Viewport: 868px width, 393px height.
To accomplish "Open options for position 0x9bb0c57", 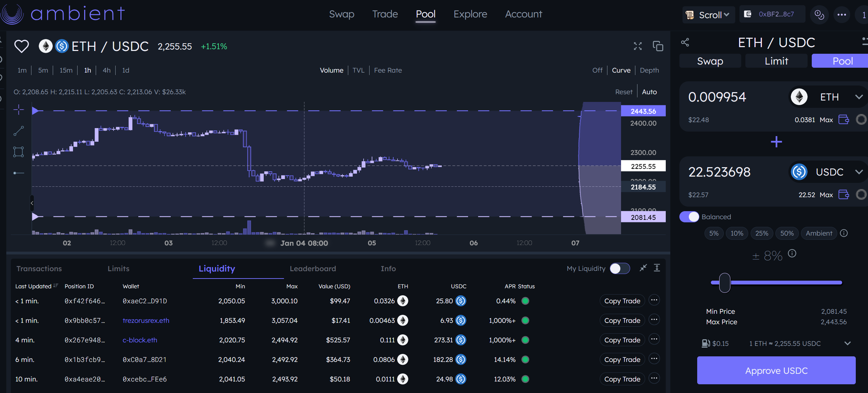I will click(654, 320).
